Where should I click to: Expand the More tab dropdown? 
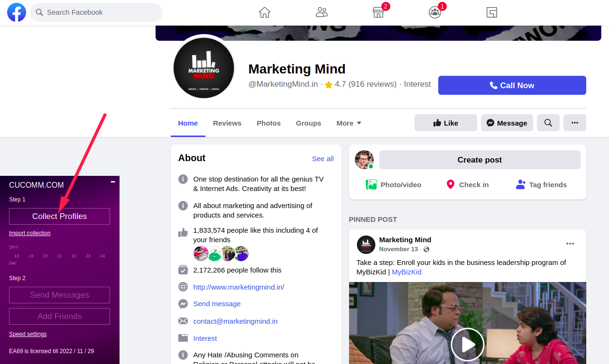pos(349,123)
